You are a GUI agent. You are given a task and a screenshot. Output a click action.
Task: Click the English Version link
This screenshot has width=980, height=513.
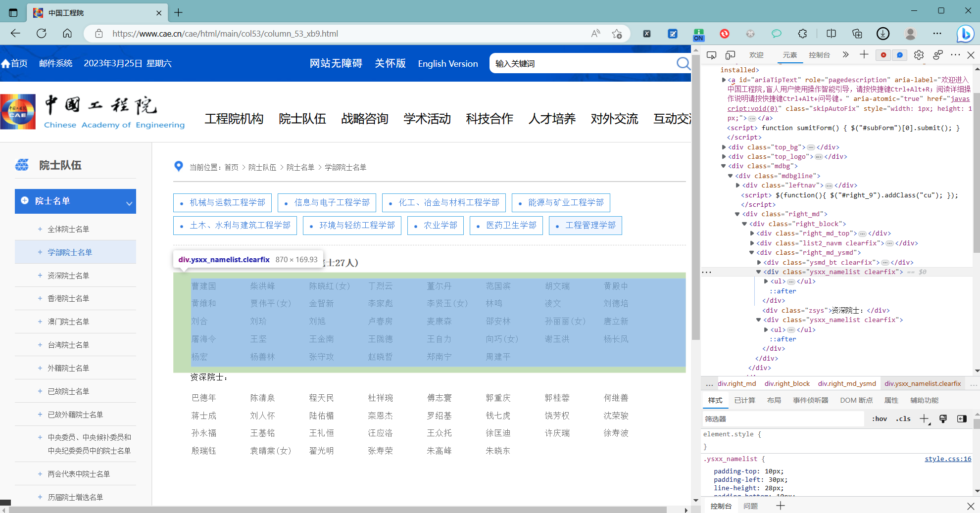click(448, 63)
